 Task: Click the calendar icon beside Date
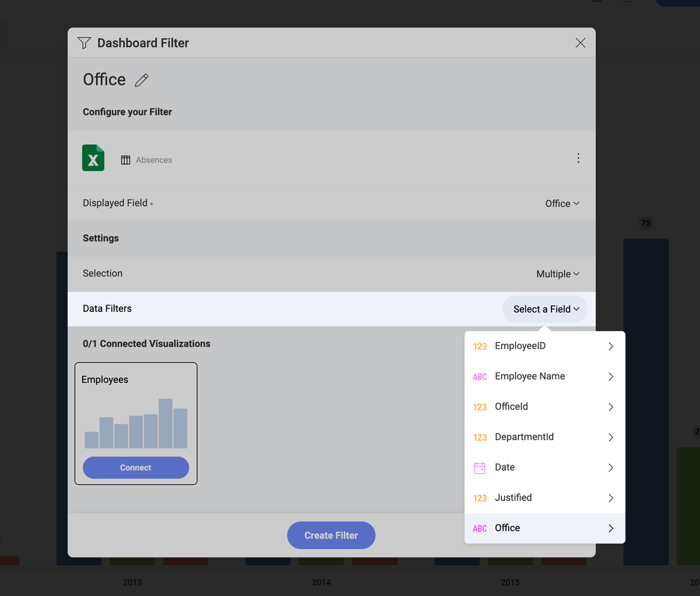click(x=480, y=468)
